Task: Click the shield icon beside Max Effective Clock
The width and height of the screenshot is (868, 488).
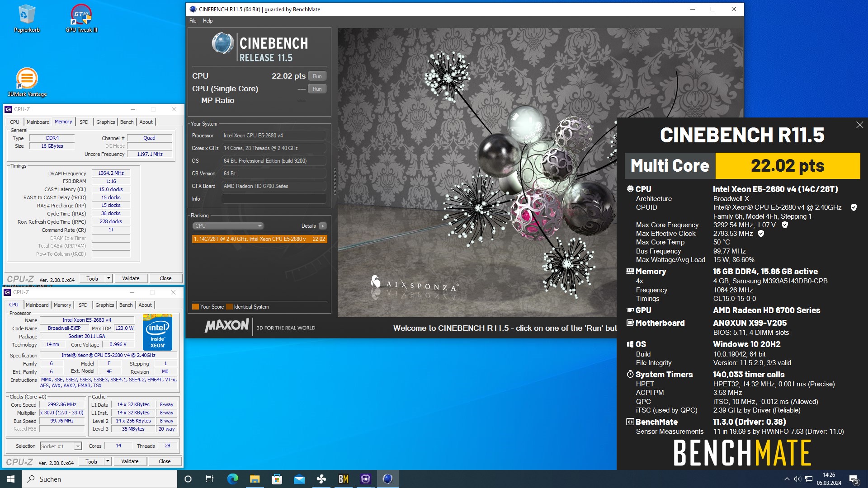Action: pyautogui.click(x=761, y=234)
